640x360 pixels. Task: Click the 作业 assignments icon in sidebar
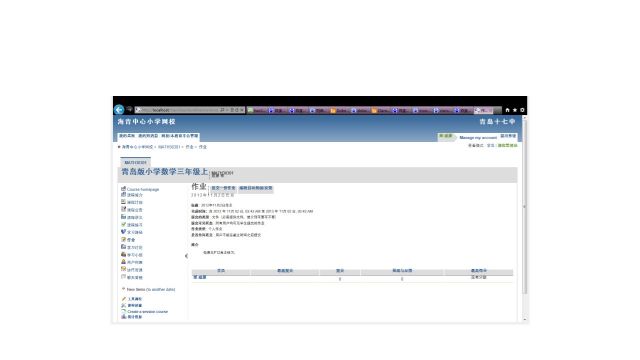pyautogui.click(x=123, y=240)
